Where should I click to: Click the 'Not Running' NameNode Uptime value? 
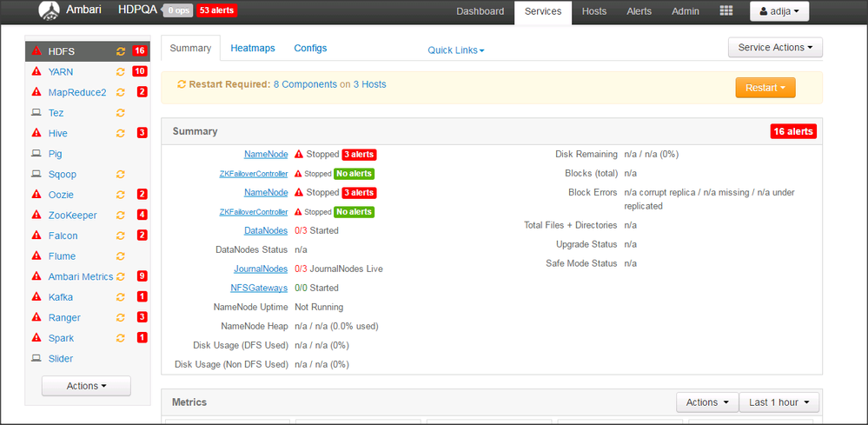[x=319, y=307]
